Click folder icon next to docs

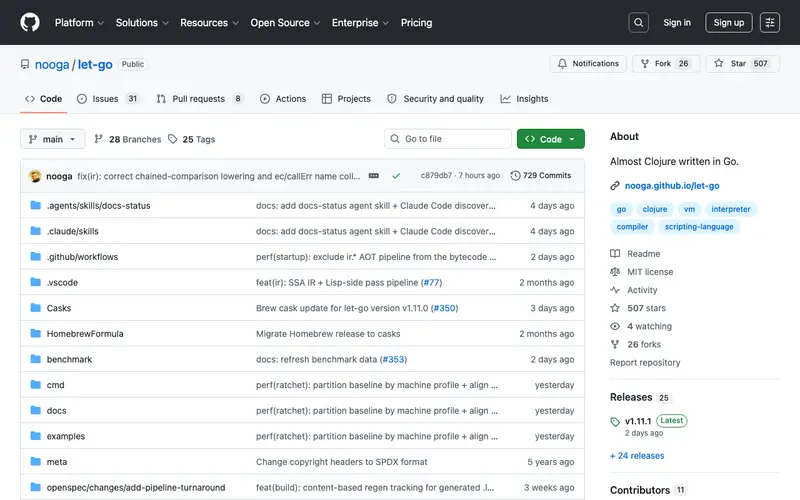(x=35, y=410)
